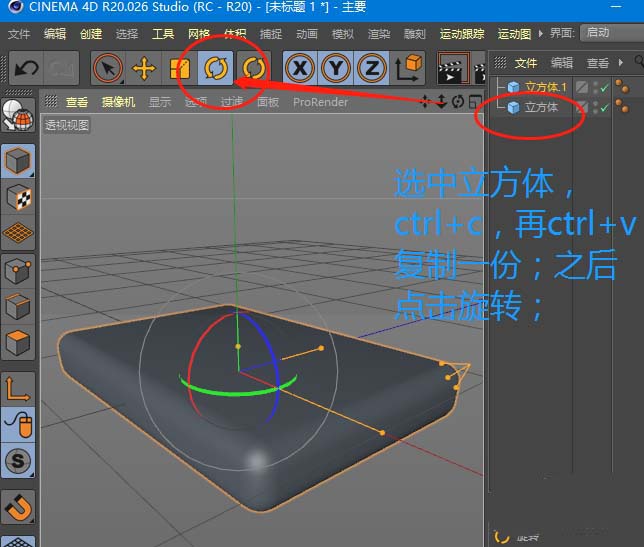This screenshot has height=547, width=644.
Task: Toggle the Snap magnet icon
Action: pos(18,507)
